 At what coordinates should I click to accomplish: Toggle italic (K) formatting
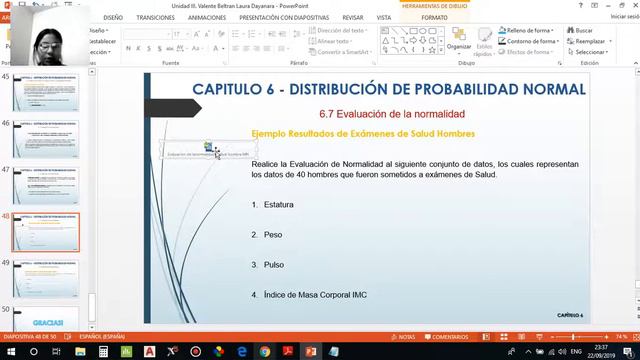138,49
